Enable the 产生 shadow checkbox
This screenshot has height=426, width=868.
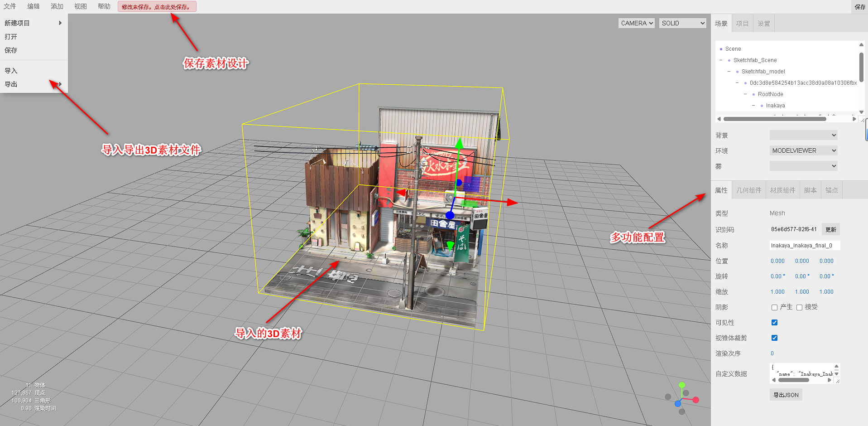(774, 307)
